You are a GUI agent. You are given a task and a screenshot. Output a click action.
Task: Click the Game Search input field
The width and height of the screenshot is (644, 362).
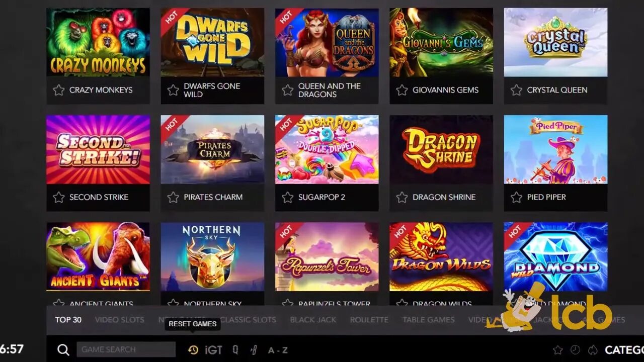(x=126, y=349)
